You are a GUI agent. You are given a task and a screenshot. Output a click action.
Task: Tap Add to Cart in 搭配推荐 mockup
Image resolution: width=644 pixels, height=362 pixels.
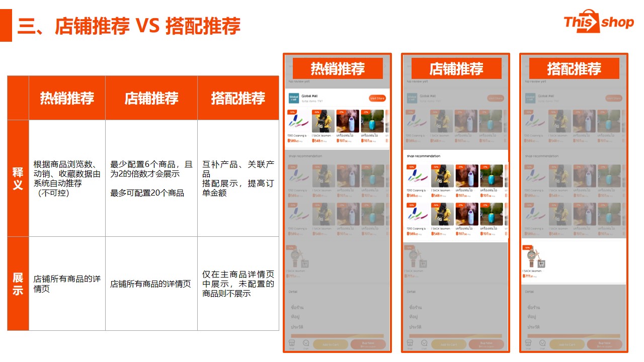click(x=567, y=344)
